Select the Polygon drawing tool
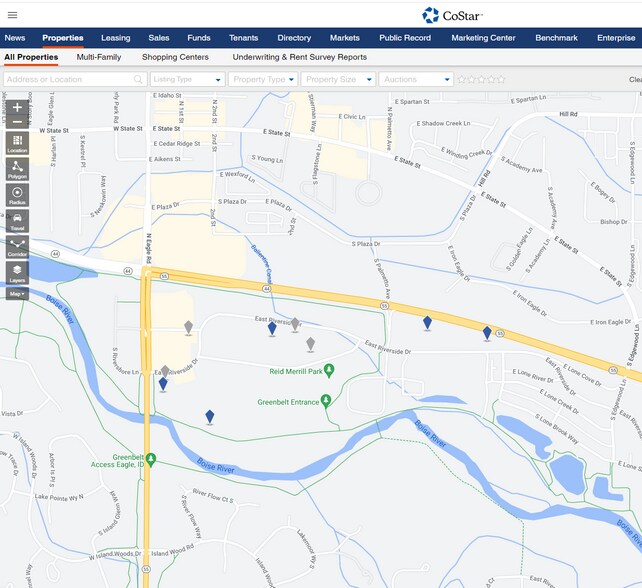This screenshot has height=588, width=642. click(17, 169)
